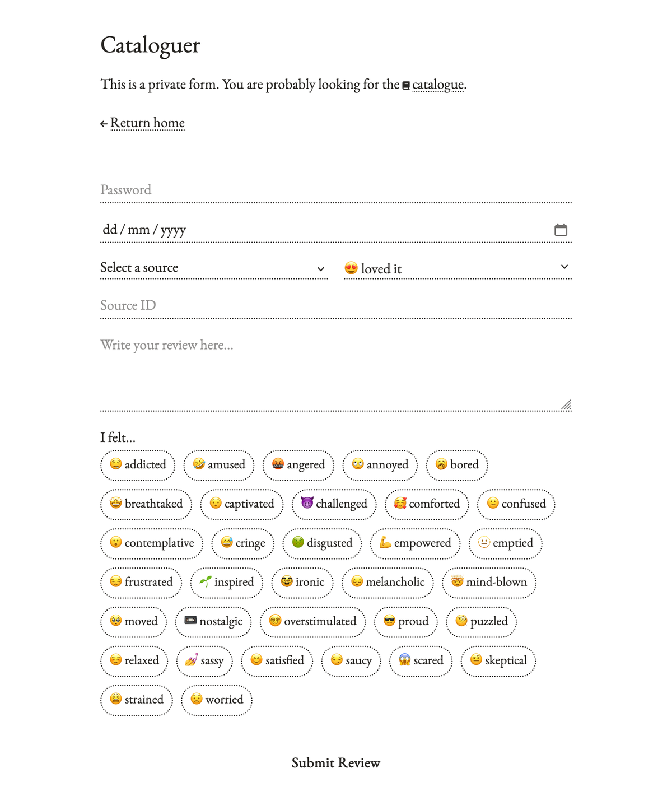Screen dimensions: 672x796
Task: Click the chevron next to Select a source
Action: tap(320, 269)
